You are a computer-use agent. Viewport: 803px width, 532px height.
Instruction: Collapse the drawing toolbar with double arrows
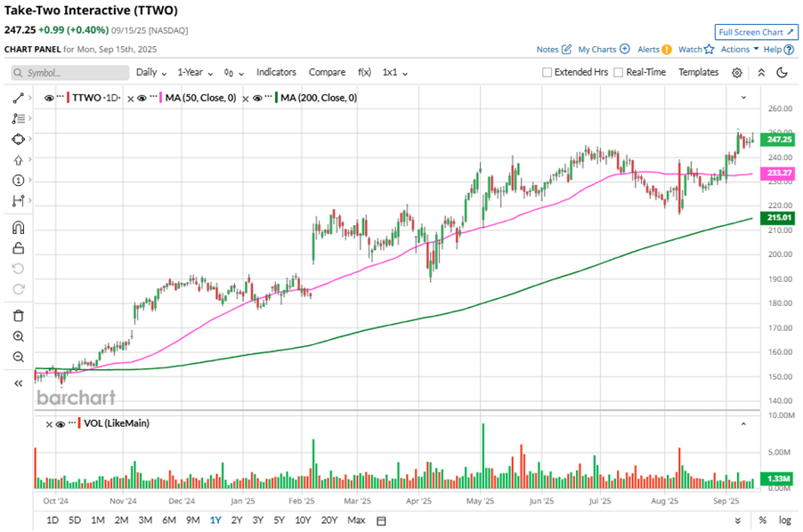pos(18,383)
